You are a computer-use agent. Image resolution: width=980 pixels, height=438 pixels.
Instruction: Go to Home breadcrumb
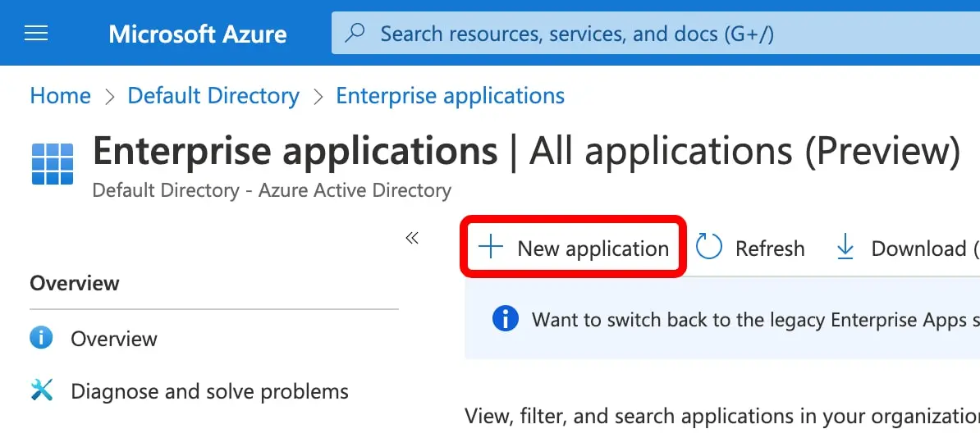[61, 96]
